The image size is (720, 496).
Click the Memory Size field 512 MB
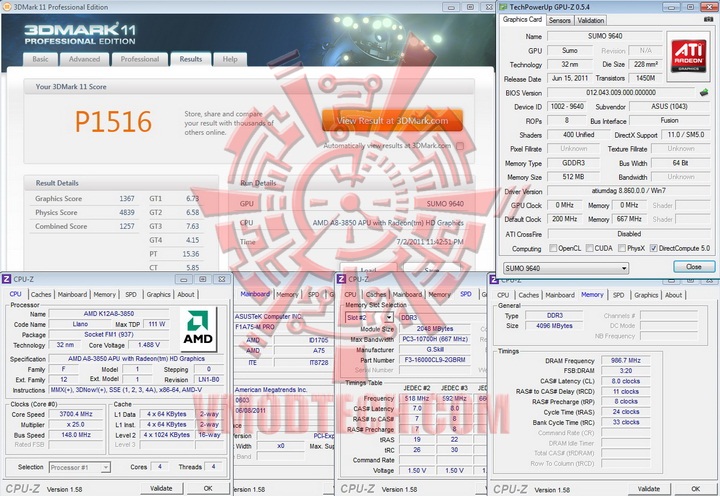pyautogui.click(x=573, y=177)
